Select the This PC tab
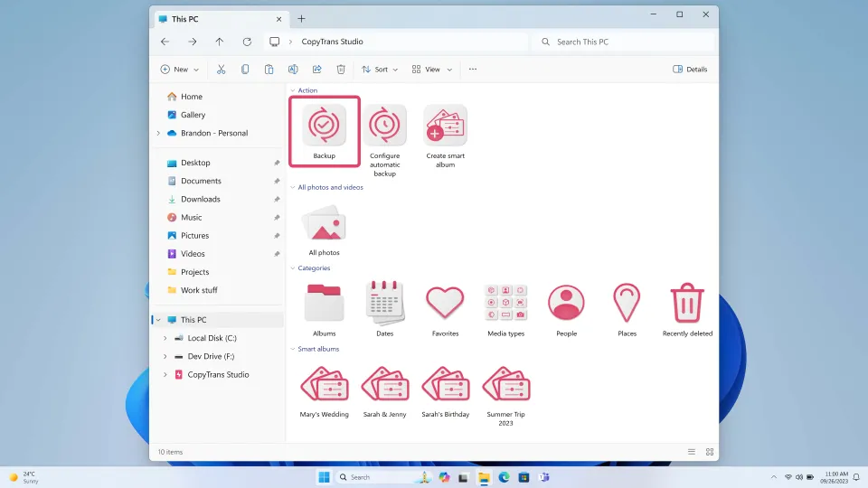 point(221,19)
